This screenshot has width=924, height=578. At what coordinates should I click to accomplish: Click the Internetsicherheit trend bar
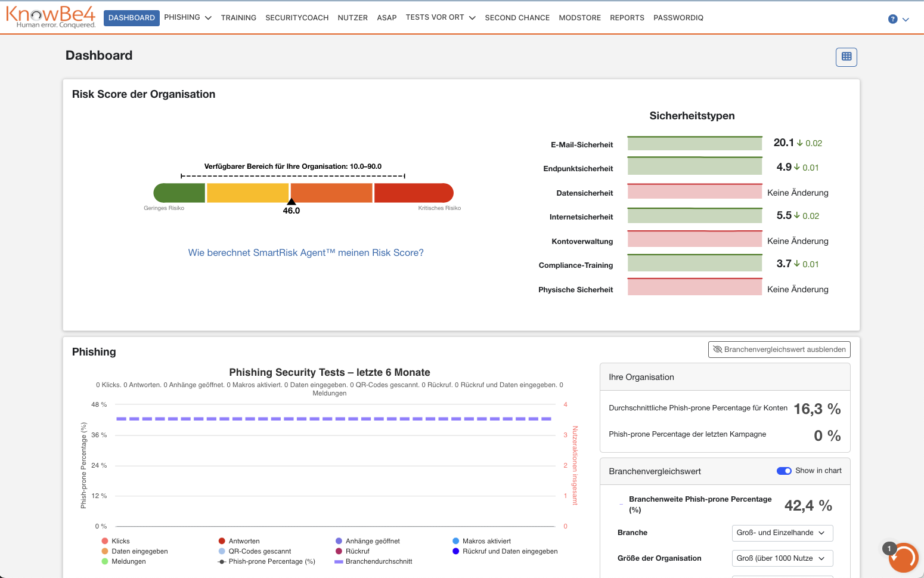click(695, 215)
